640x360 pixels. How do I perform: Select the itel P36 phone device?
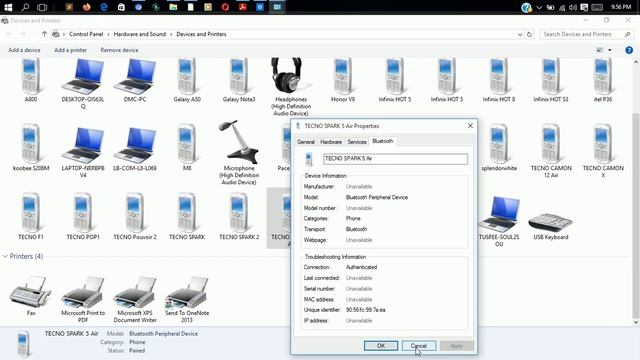click(x=603, y=80)
